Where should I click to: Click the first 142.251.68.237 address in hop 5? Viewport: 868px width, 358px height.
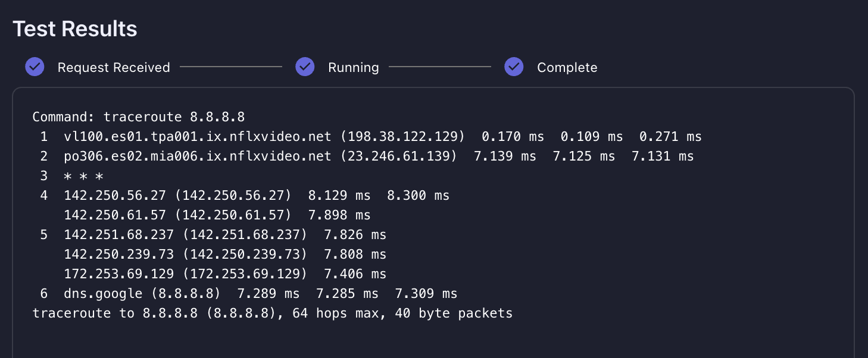[x=119, y=235]
